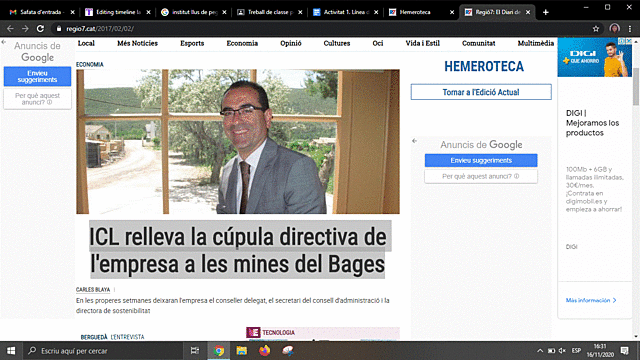Grab the page vertical scrollbar thumb
The width and height of the screenshot is (640, 360).
pyautogui.click(x=636, y=87)
